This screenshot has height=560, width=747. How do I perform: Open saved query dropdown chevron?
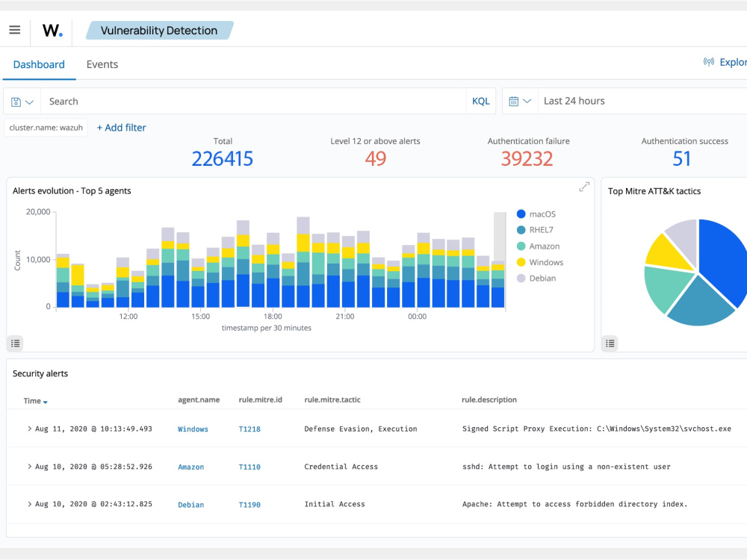click(30, 102)
